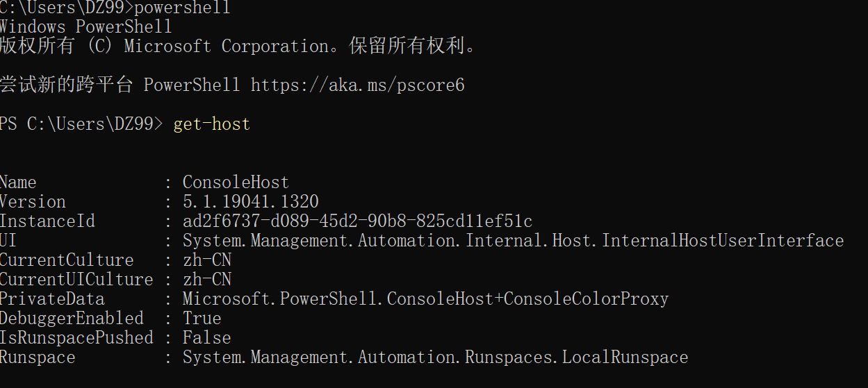Screen dimensions: 868x388
Task: Click the PrivateData property label
Action: pyautogui.click(x=52, y=299)
